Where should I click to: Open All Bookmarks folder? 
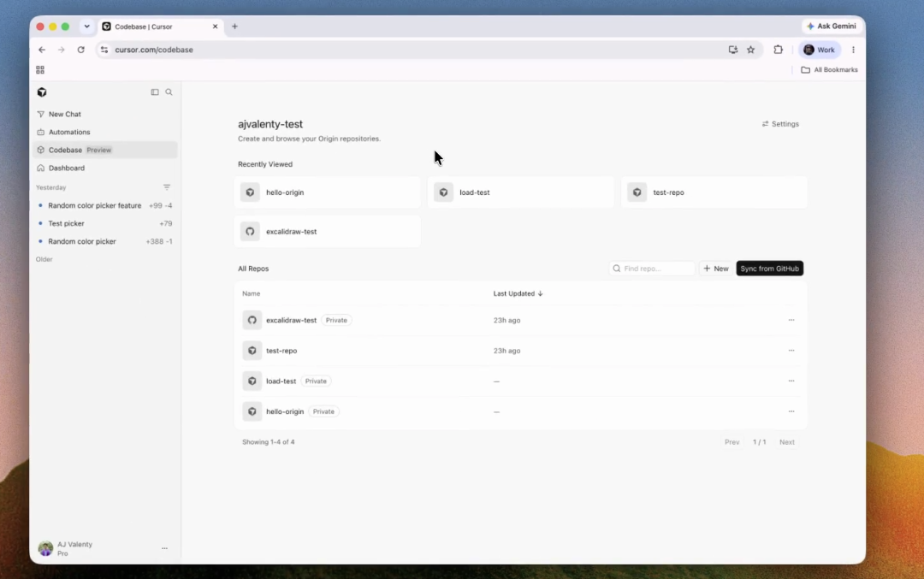[829, 69]
